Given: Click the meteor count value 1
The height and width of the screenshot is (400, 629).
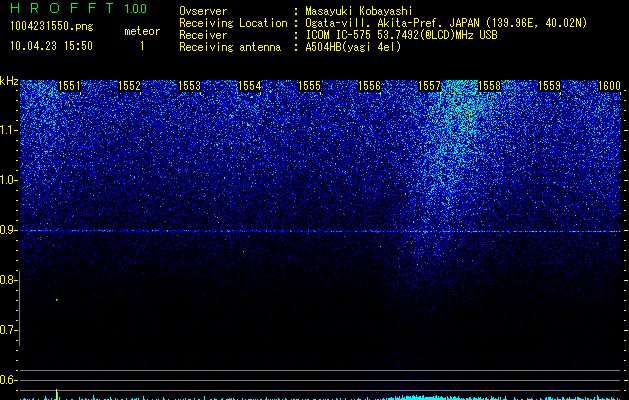Looking at the screenshot, I should pyautogui.click(x=142, y=46).
